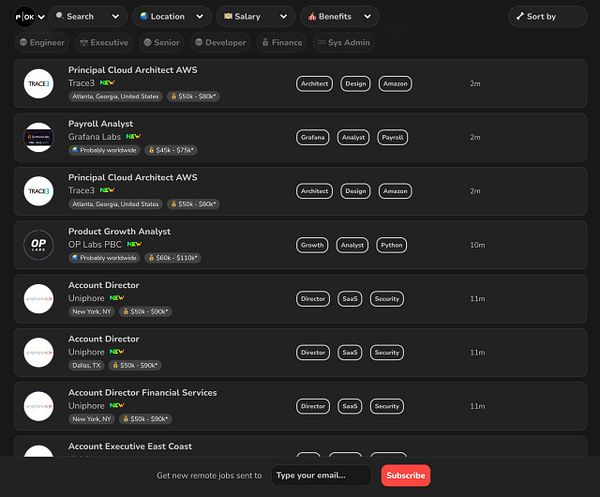Select the Executive category filter
The width and height of the screenshot is (600, 497).
click(104, 42)
